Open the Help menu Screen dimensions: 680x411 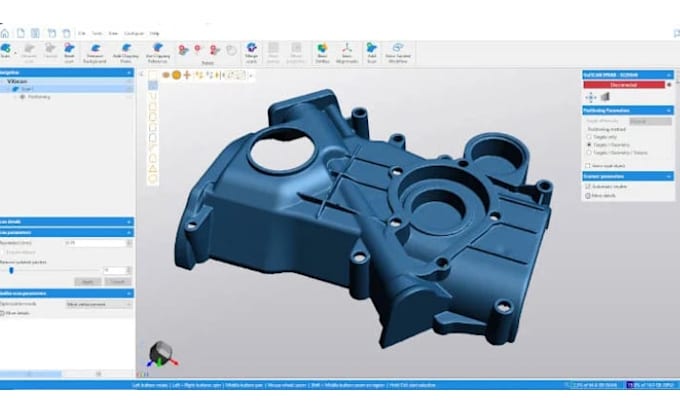[154, 33]
